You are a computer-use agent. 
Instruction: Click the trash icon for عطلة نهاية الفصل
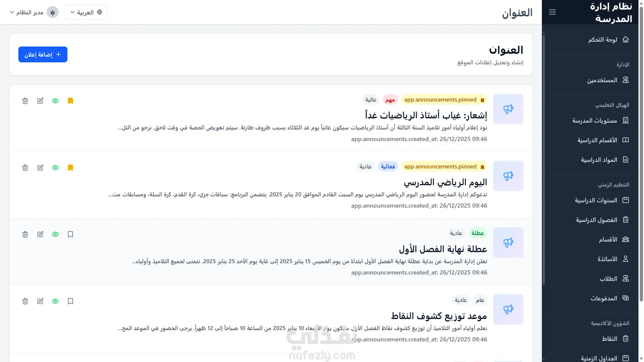click(25, 234)
